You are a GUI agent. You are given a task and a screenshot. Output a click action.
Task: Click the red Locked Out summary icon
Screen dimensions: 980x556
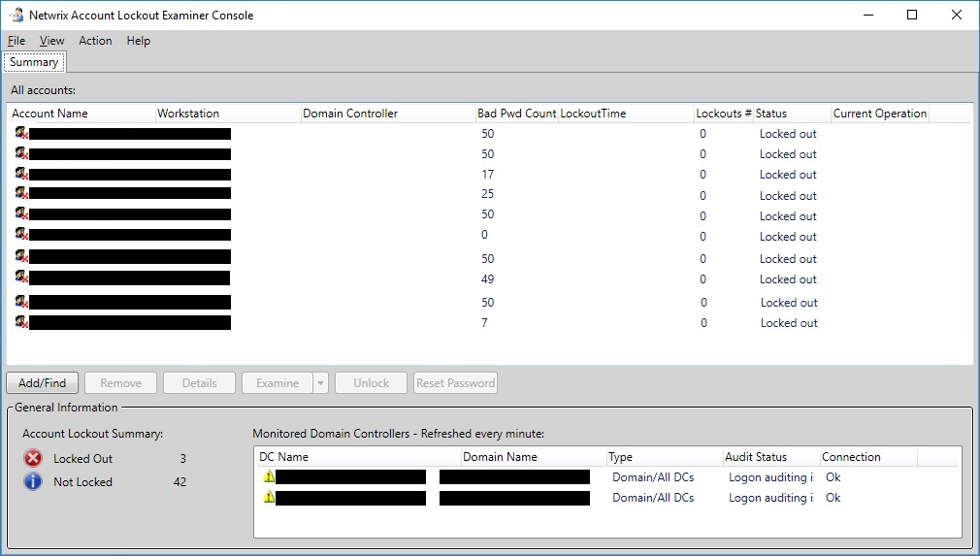(33, 458)
